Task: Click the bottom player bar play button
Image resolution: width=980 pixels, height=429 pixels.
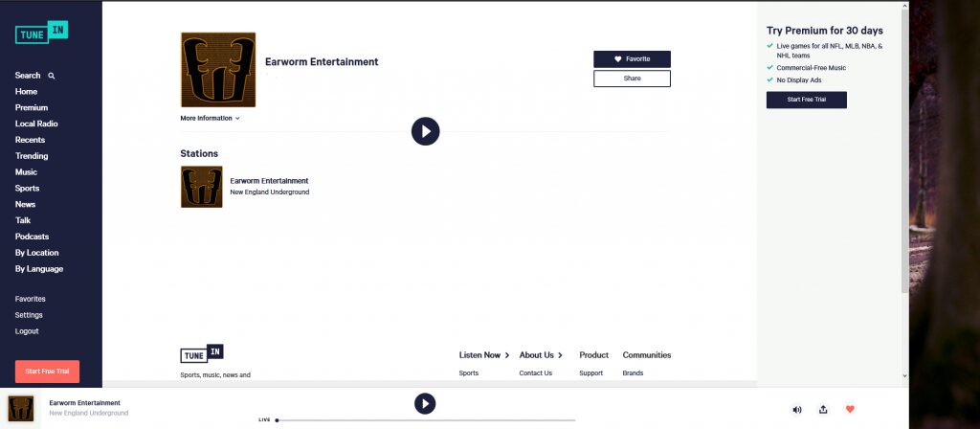Action: click(x=425, y=403)
